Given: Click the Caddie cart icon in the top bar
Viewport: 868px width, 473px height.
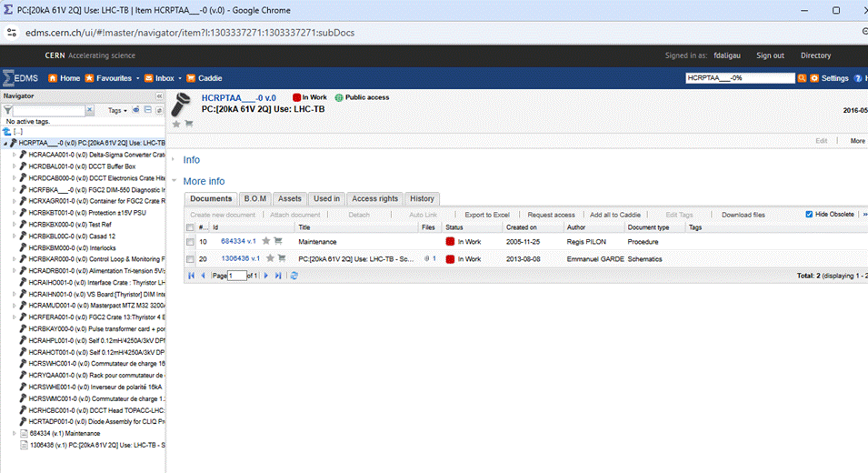Looking at the screenshot, I should 192,78.
